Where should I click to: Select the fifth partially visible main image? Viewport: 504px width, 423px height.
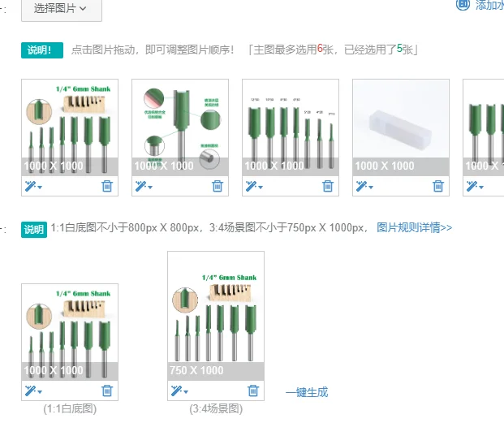[484, 127]
